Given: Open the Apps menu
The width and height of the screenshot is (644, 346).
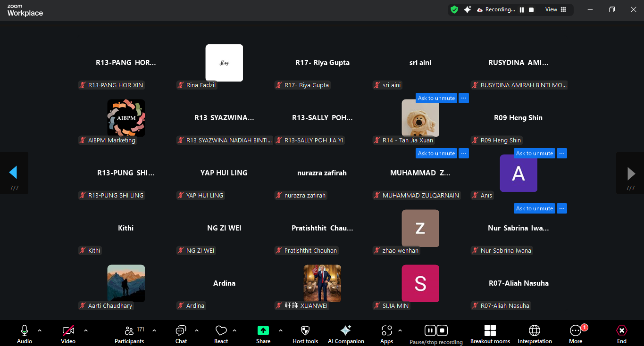Looking at the screenshot, I should point(387,334).
